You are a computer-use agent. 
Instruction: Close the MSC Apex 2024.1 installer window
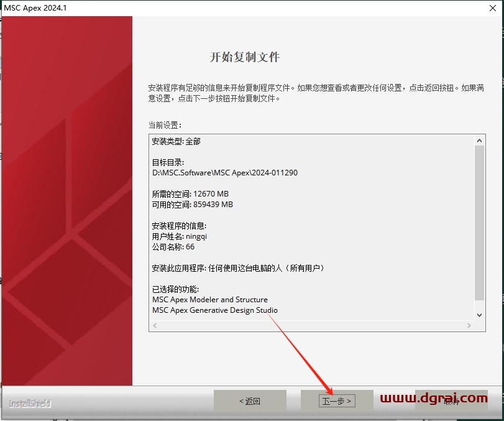coord(492,8)
